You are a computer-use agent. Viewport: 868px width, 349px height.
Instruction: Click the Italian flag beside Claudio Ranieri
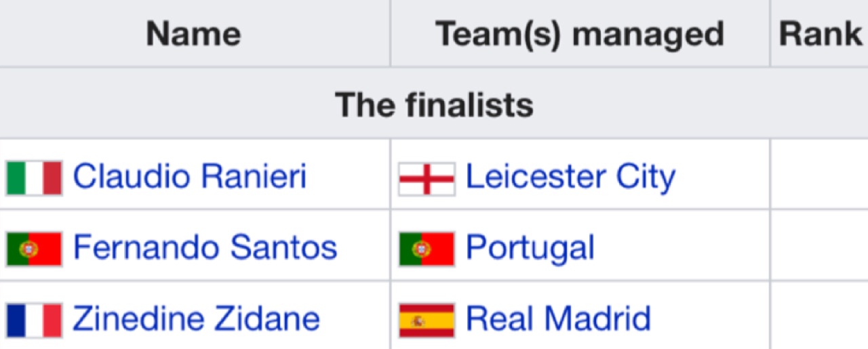(x=34, y=178)
